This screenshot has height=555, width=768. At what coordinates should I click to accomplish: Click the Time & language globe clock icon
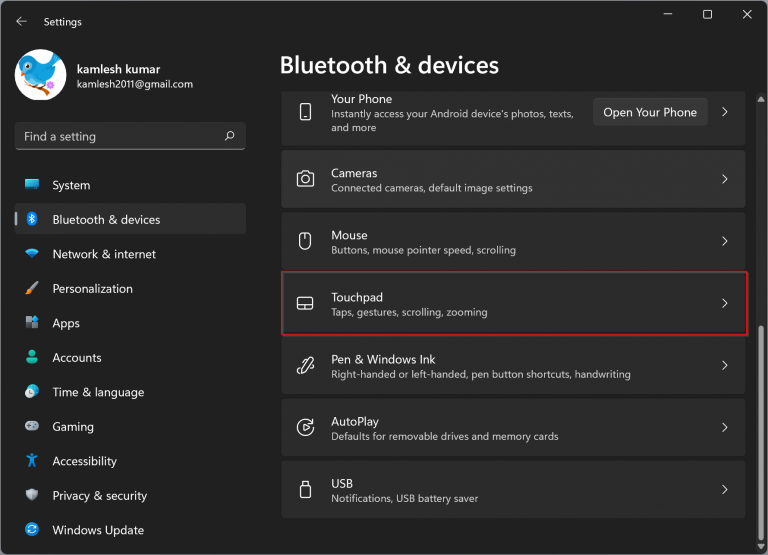(32, 391)
